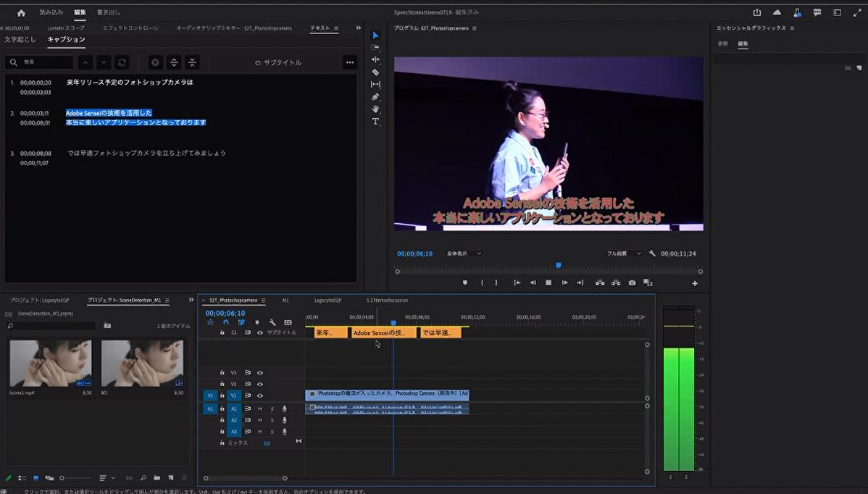Screen dimensions: 868x494
Task: Expand the source panel overflow chevrons
Action: coord(358,28)
